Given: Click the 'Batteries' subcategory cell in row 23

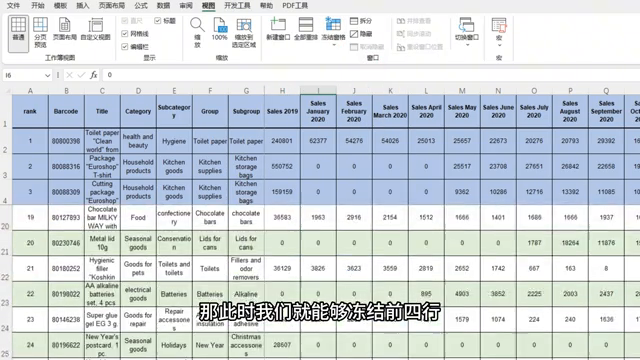Looking at the screenshot, I should click(x=174, y=294).
